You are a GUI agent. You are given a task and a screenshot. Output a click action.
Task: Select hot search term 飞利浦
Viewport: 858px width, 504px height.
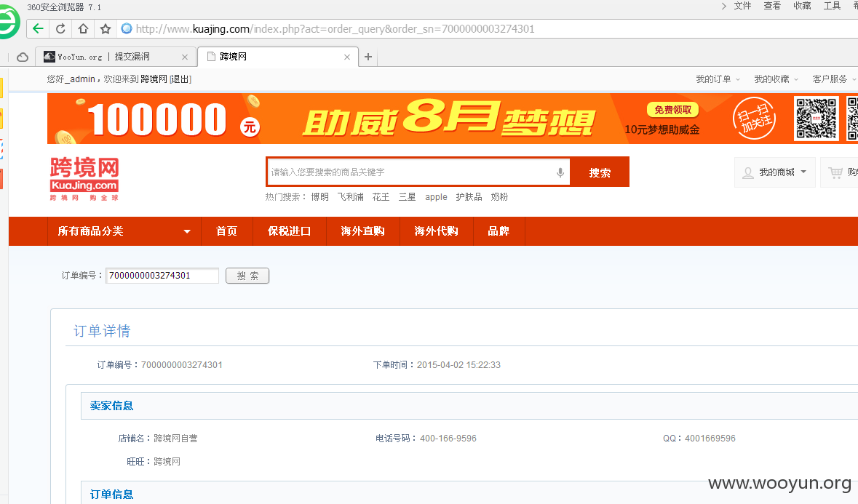click(350, 197)
